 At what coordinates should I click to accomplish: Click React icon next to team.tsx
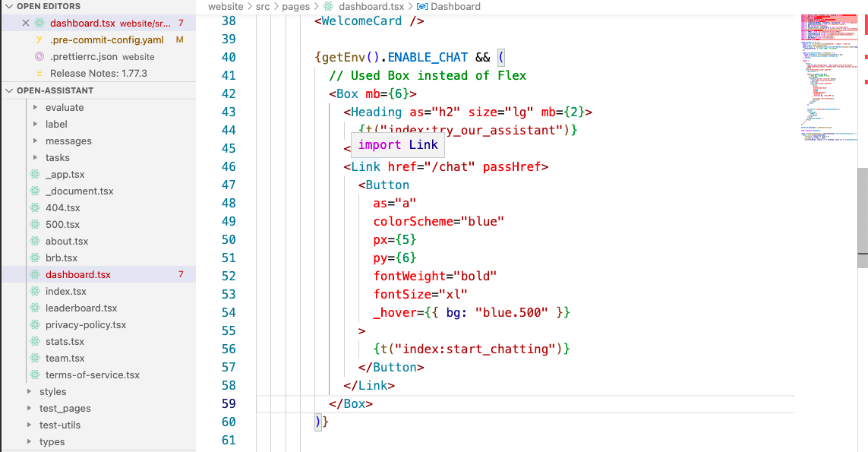point(36,358)
